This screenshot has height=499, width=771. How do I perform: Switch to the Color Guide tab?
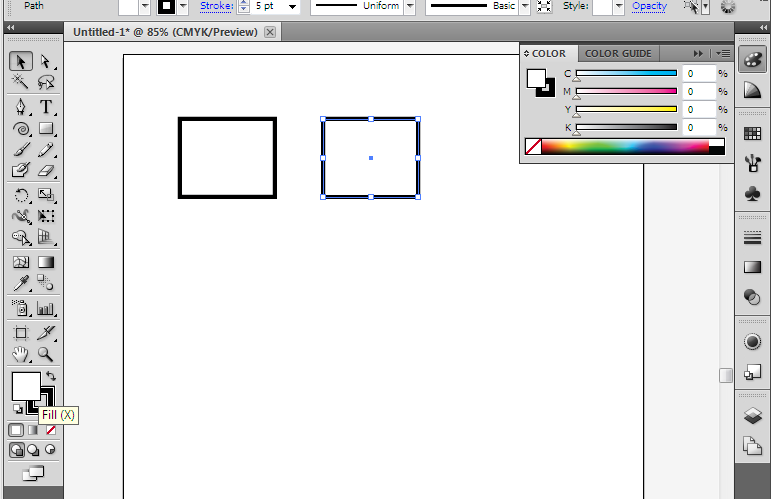(618, 54)
